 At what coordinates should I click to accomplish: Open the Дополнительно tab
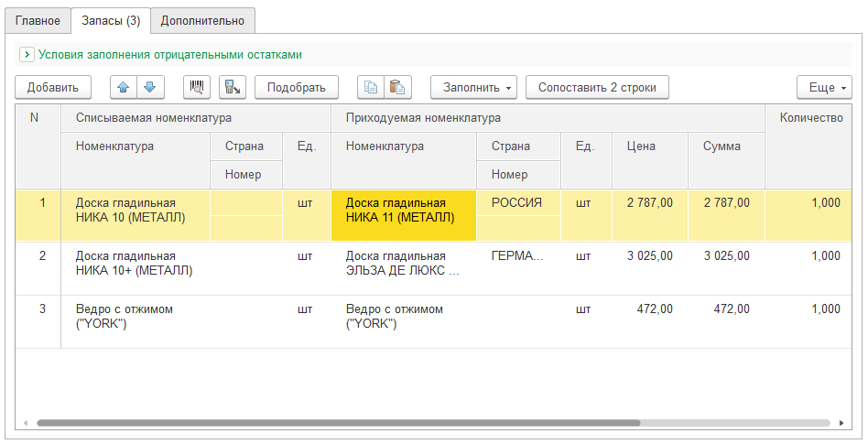click(x=202, y=21)
